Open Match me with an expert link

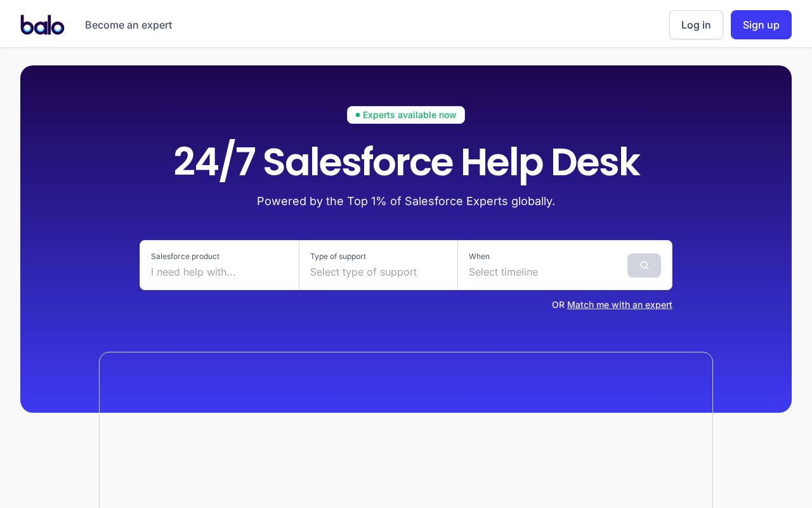point(620,305)
